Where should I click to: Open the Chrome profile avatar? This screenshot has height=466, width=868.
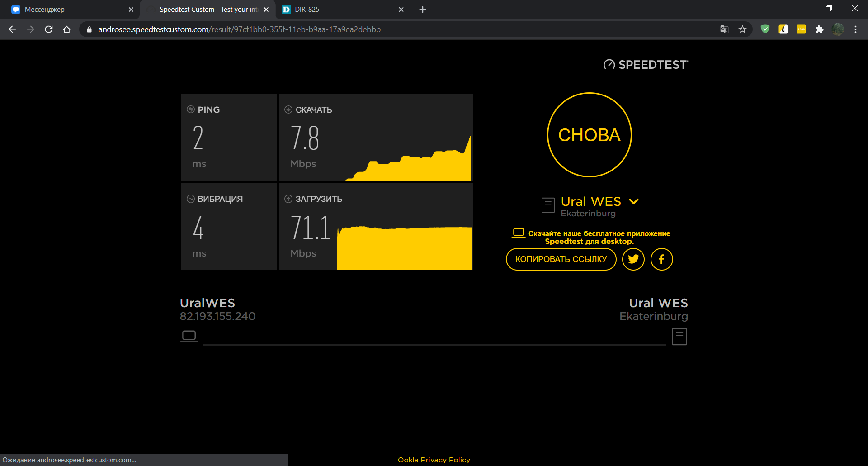838,29
